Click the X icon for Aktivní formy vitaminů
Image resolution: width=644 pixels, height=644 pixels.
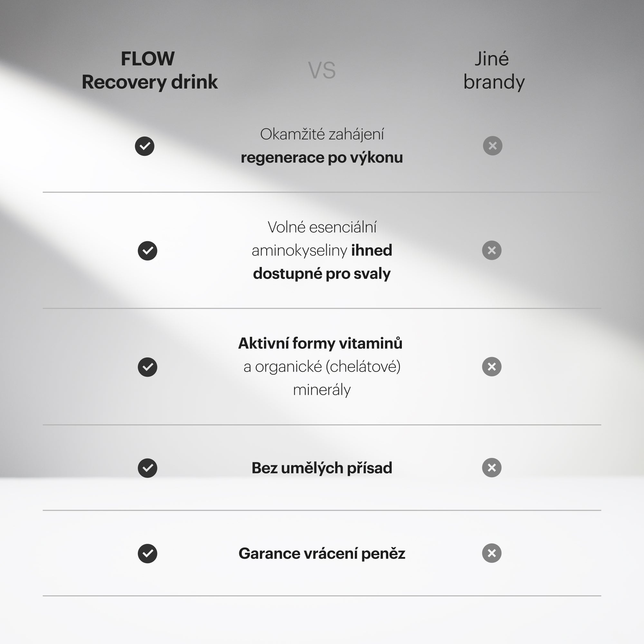pyautogui.click(x=492, y=367)
